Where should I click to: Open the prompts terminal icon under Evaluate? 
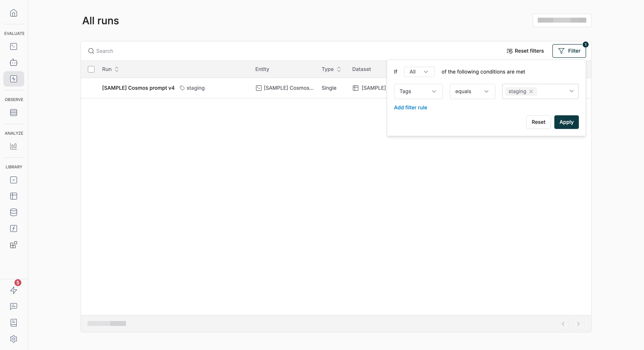coord(13,46)
